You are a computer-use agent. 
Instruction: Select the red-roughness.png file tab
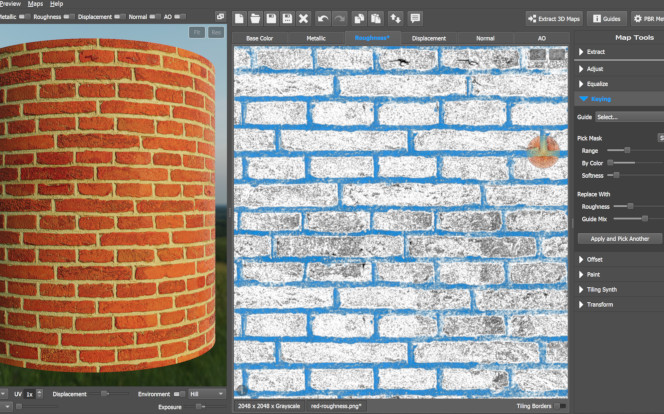click(x=335, y=406)
